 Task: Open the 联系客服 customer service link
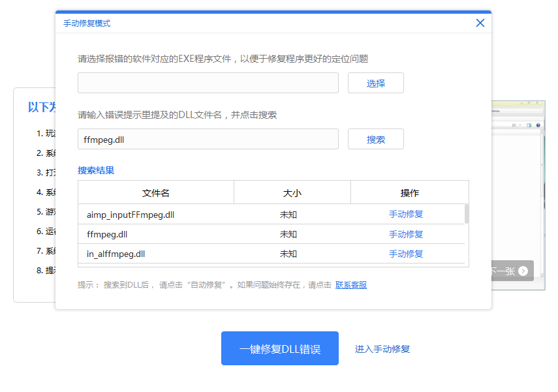[x=350, y=285]
